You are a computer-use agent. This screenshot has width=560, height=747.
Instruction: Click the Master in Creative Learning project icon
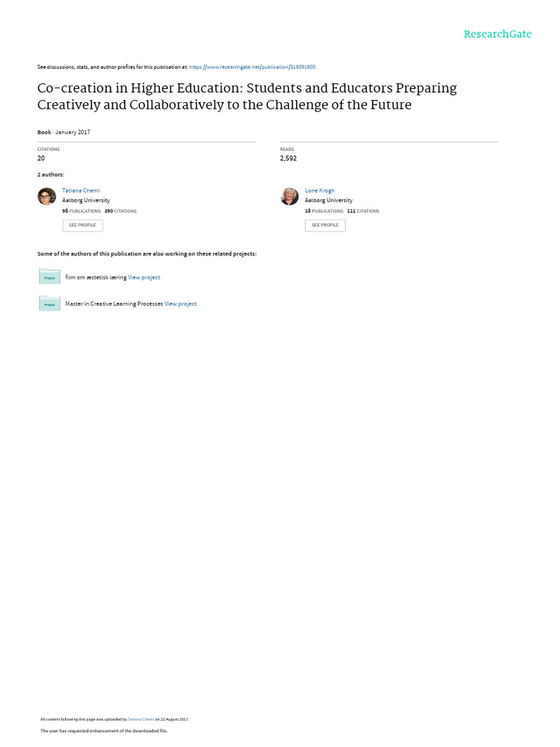[x=50, y=303]
